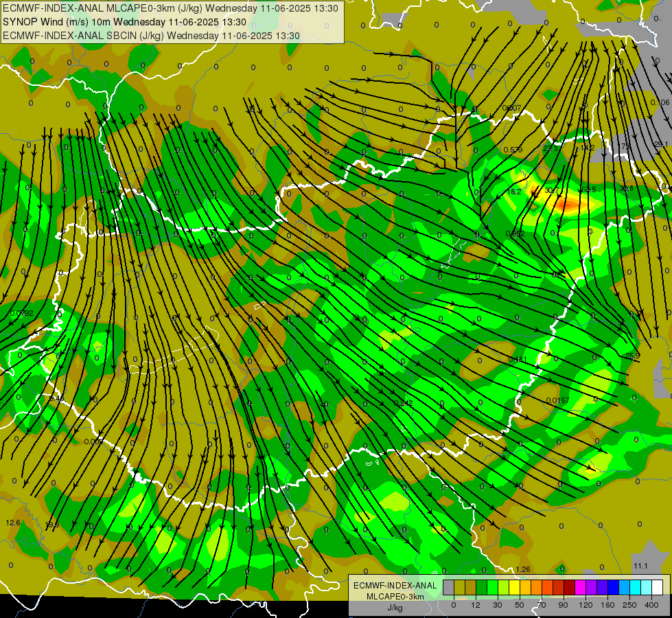
Task: Click the legend tick label '12'
Action: 476,605
